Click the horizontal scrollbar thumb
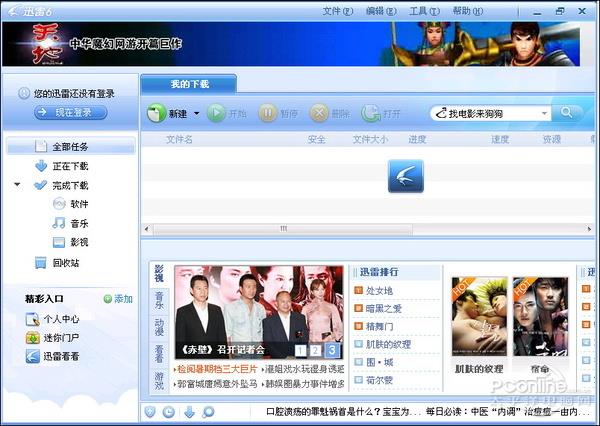The height and width of the screenshot is (426, 600). click(283, 229)
